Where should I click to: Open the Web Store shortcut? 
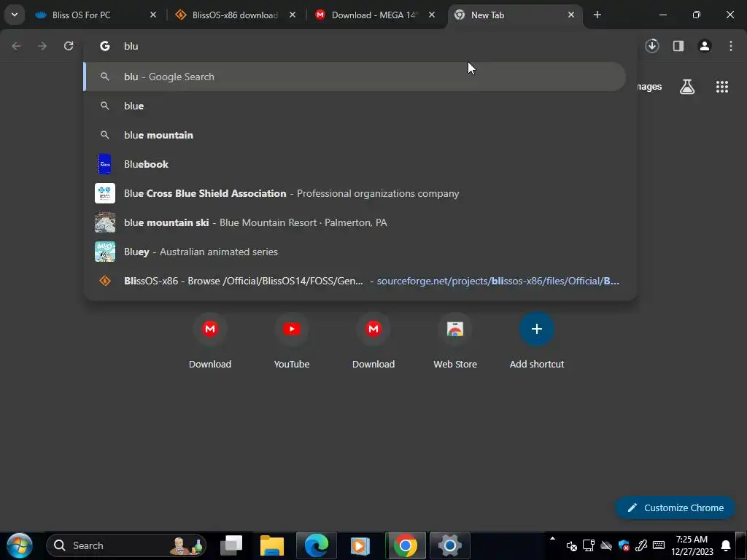click(455, 341)
